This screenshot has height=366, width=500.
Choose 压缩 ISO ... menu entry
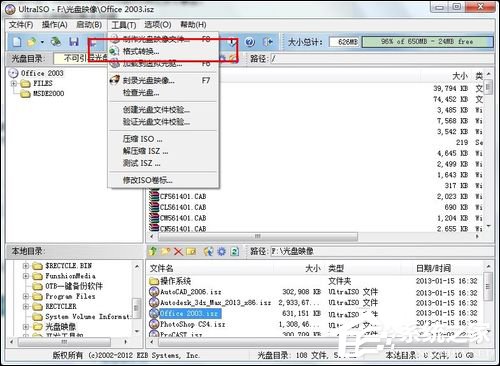pyautogui.click(x=163, y=139)
